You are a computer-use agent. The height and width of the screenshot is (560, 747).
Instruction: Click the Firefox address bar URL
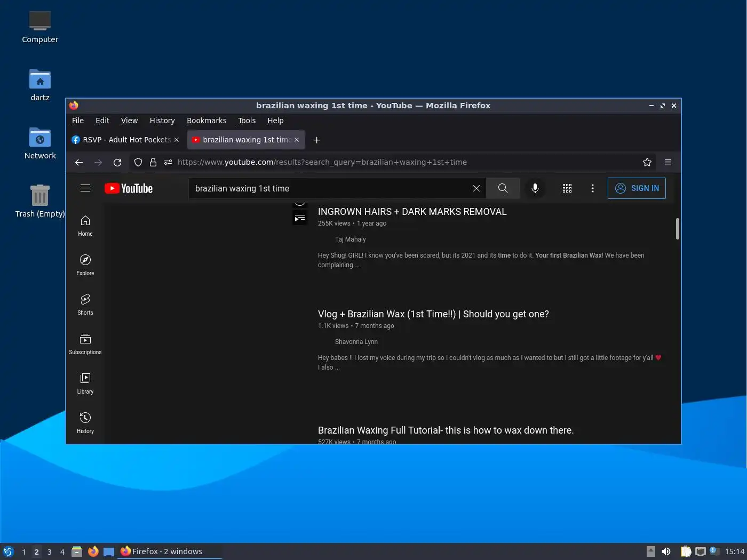[322, 162]
